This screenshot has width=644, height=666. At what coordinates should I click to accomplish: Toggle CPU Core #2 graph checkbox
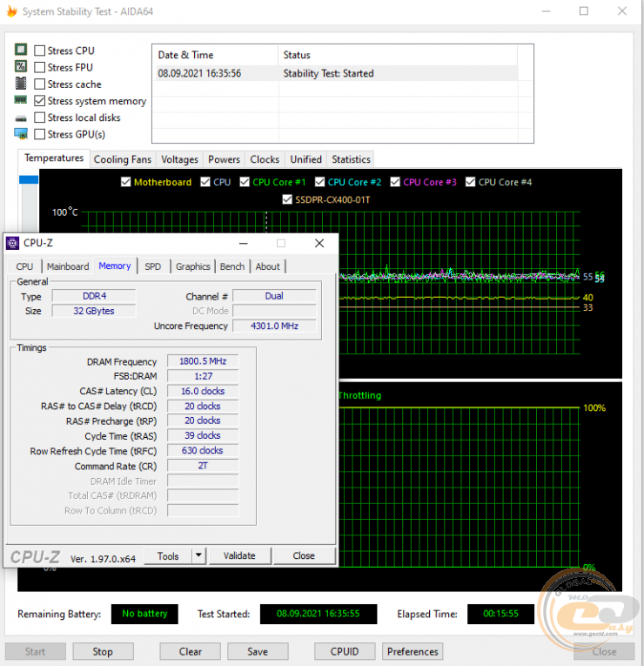pyautogui.click(x=320, y=182)
